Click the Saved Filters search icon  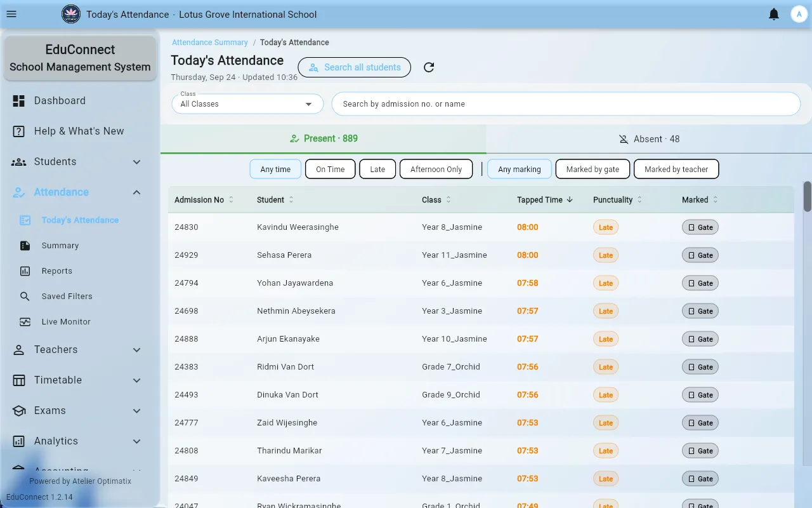tap(25, 297)
